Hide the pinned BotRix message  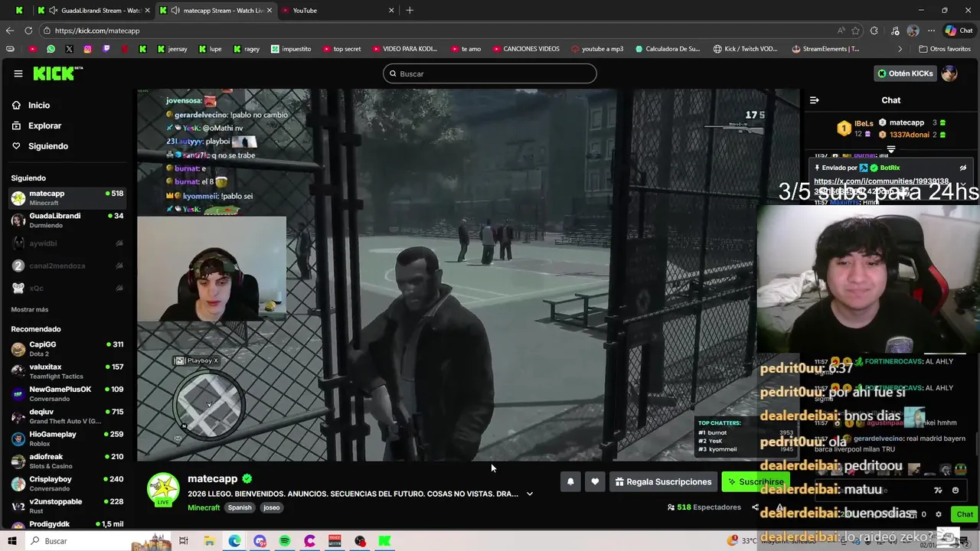(963, 168)
